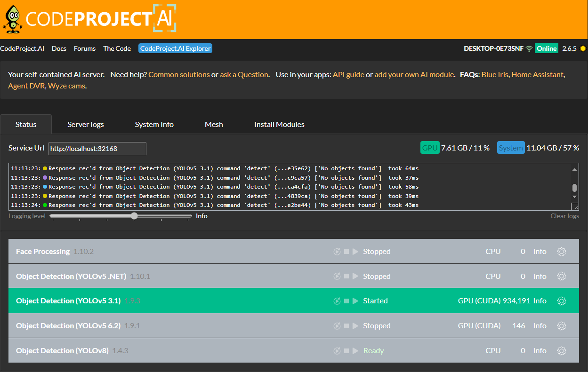The image size is (588, 372).
Task: Click the blue System memory badge
Action: (x=511, y=148)
